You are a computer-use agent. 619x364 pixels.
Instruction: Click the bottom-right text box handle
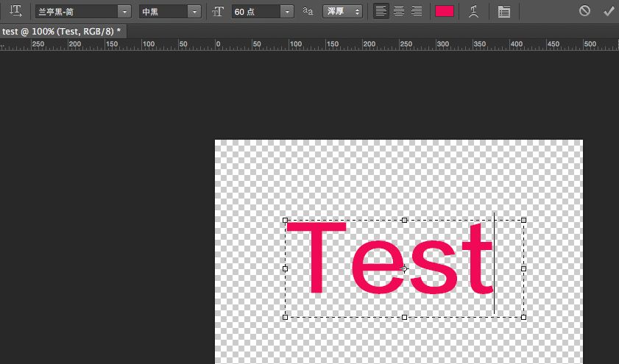tap(523, 317)
